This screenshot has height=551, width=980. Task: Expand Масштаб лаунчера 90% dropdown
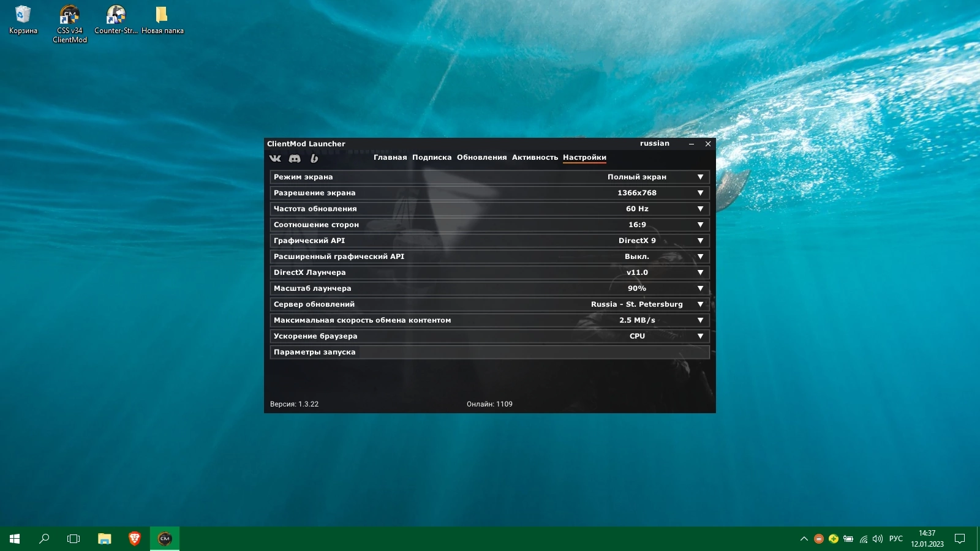700,288
